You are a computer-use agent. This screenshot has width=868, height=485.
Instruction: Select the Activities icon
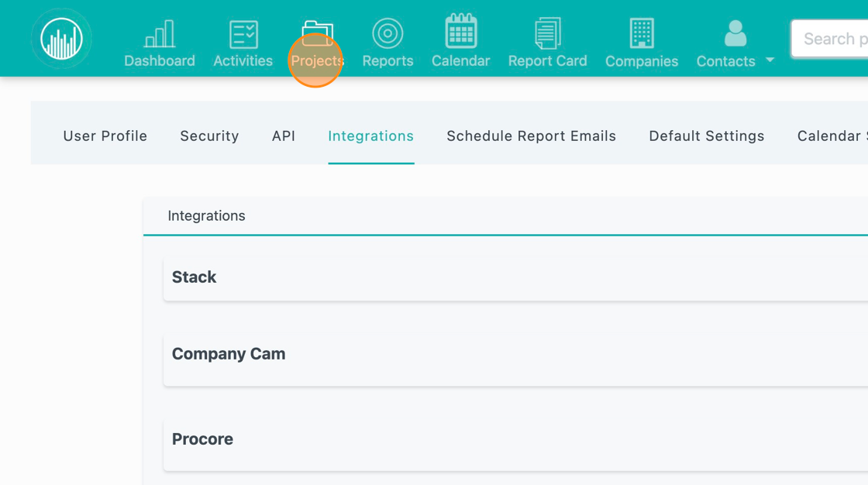pyautogui.click(x=243, y=43)
